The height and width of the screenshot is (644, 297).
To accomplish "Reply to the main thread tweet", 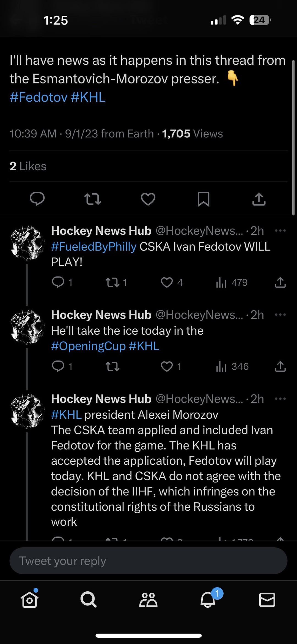I will tap(37, 199).
